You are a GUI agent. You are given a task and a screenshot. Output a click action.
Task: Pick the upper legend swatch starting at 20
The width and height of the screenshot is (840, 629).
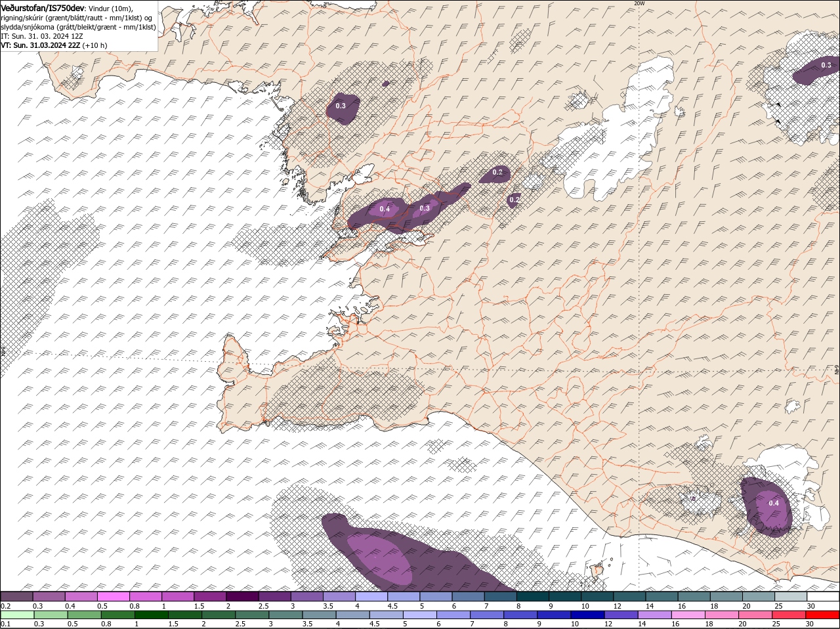tap(759, 596)
